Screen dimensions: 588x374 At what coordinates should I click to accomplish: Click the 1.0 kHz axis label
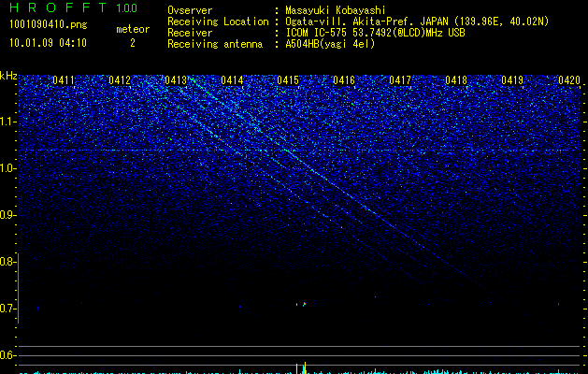[x=8, y=168]
